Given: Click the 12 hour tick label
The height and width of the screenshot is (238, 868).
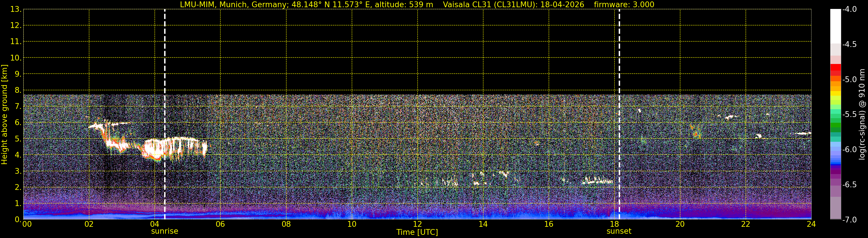Looking at the screenshot, I should 417,224.
